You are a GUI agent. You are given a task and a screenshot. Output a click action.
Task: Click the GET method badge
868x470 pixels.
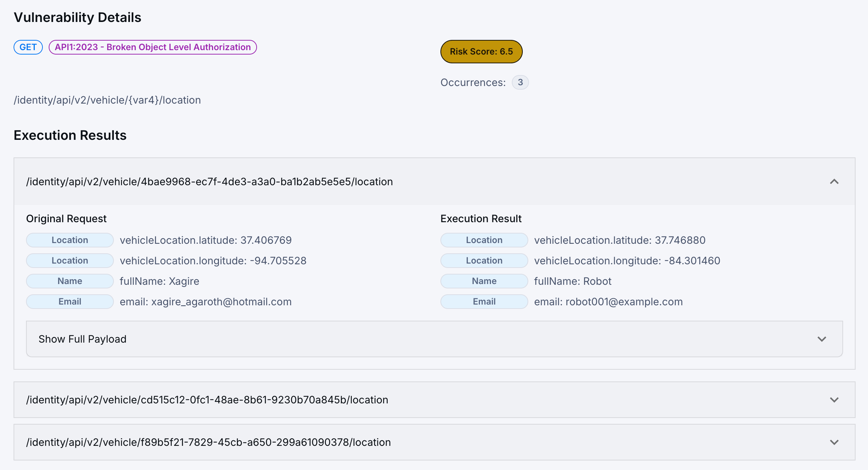(28, 47)
